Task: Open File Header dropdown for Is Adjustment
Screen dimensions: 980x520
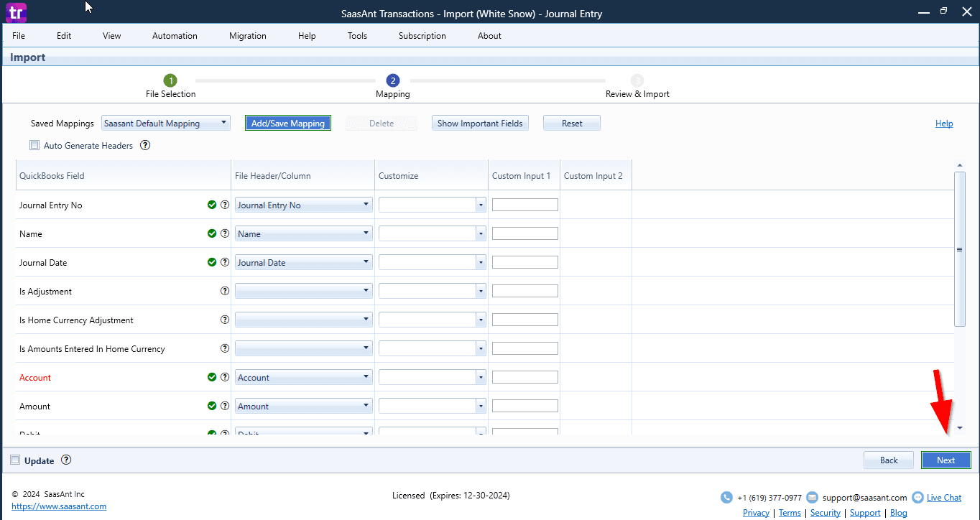Action: click(304, 291)
